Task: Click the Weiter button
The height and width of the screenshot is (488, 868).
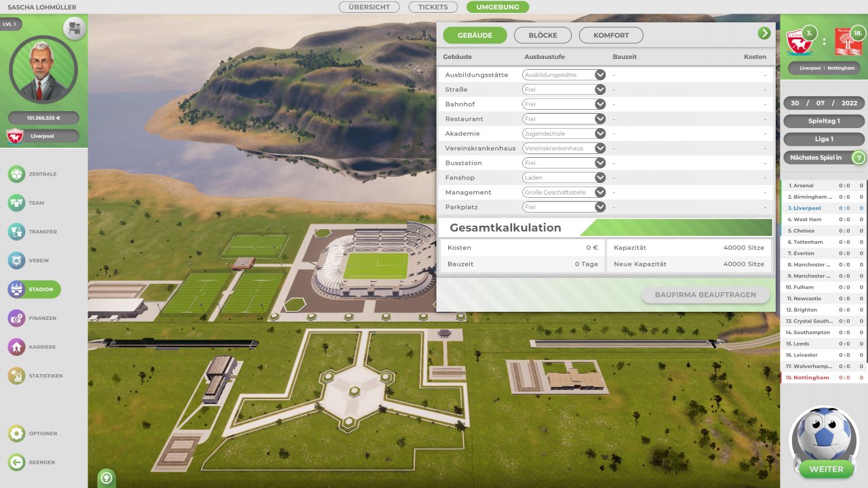Action: (x=826, y=469)
